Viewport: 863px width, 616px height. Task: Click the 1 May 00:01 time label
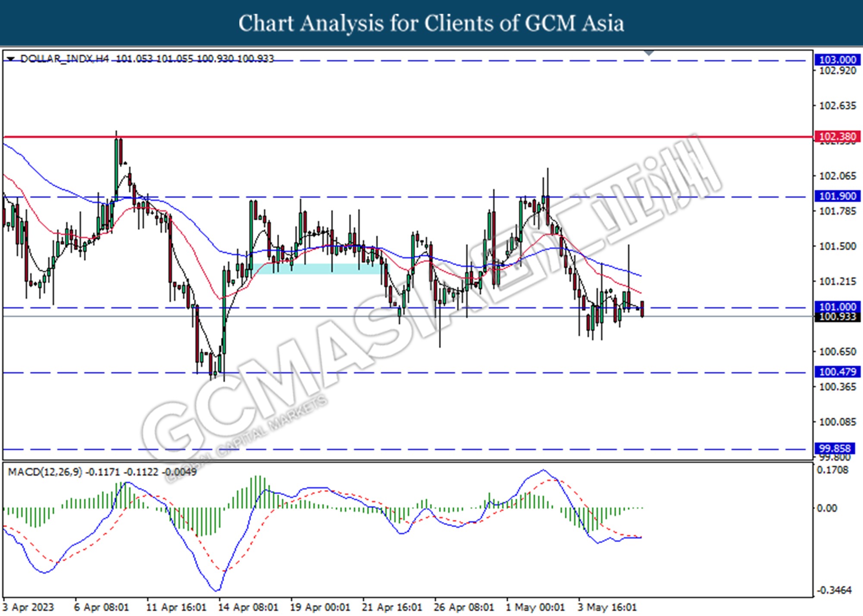tap(535, 607)
